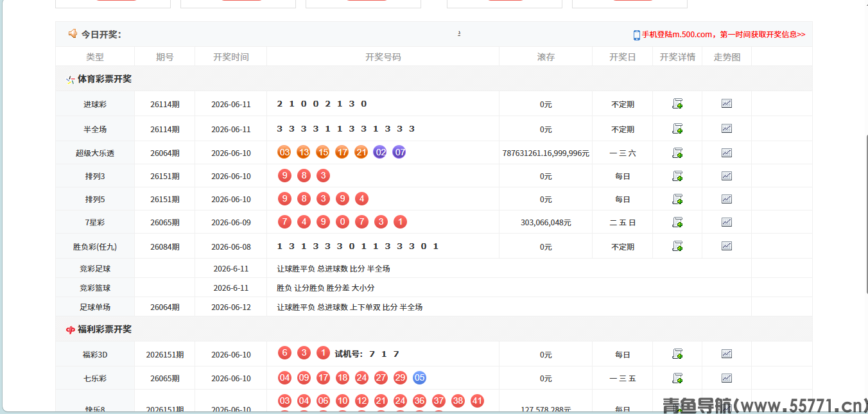Click the 福利彩票开奖 section header
Viewport: 868px width, 414px height.
click(105, 329)
